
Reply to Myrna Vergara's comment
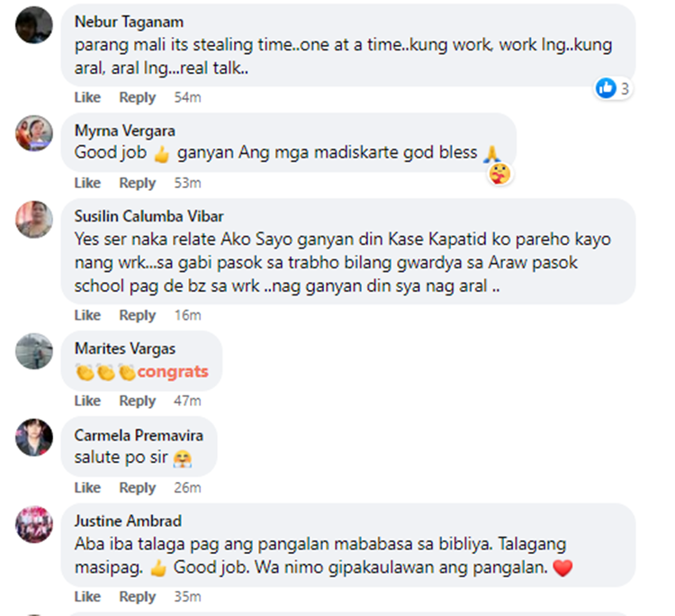138,183
